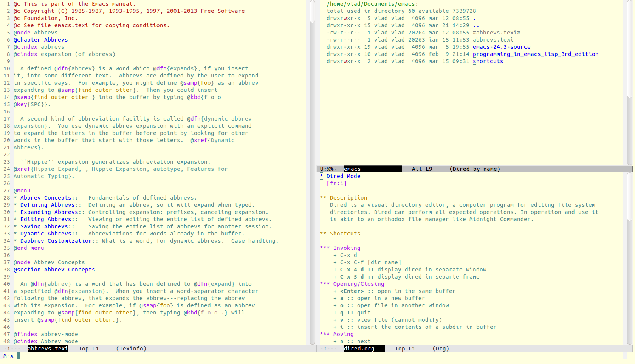The width and height of the screenshot is (635, 364).
Task: Click 'All L9' position in Dired mode line
Action: coord(422,169)
